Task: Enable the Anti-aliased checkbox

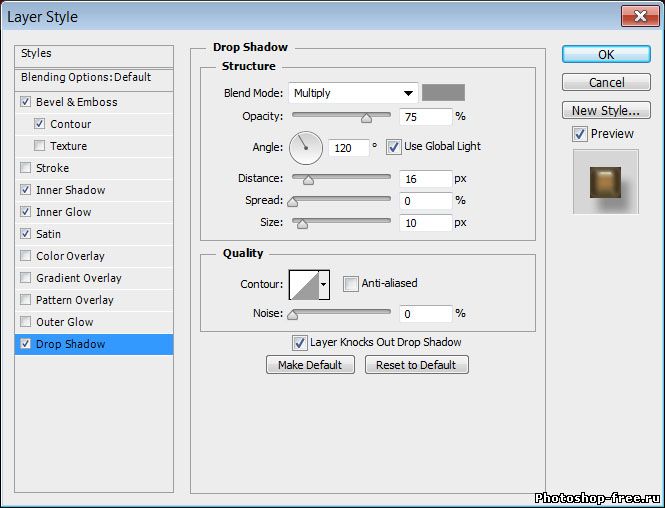Action: click(350, 284)
